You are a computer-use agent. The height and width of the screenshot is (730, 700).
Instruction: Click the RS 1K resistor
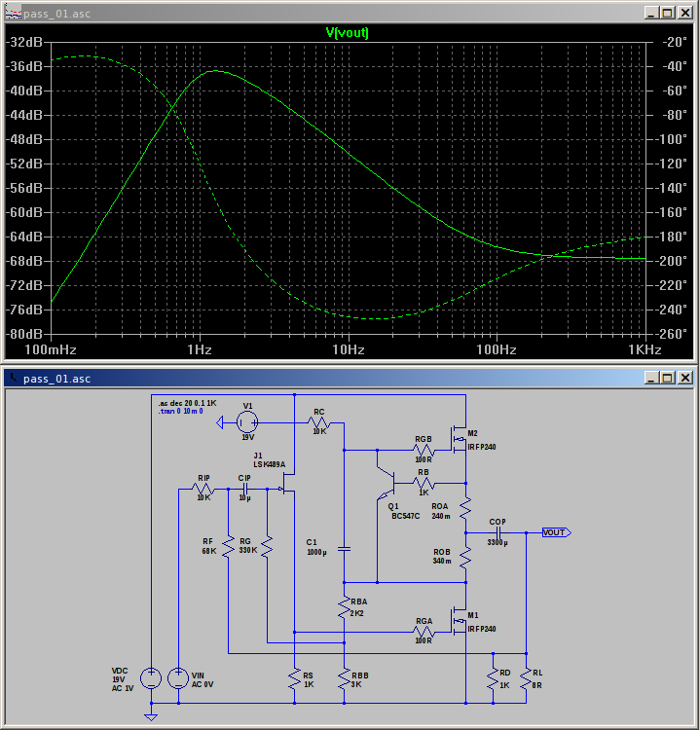click(294, 679)
